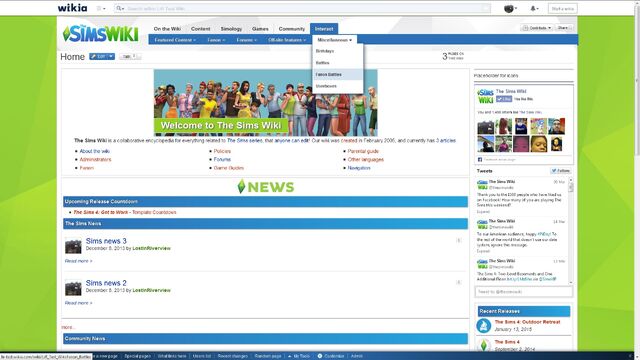Click the Twitter Follow button

tap(560, 171)
